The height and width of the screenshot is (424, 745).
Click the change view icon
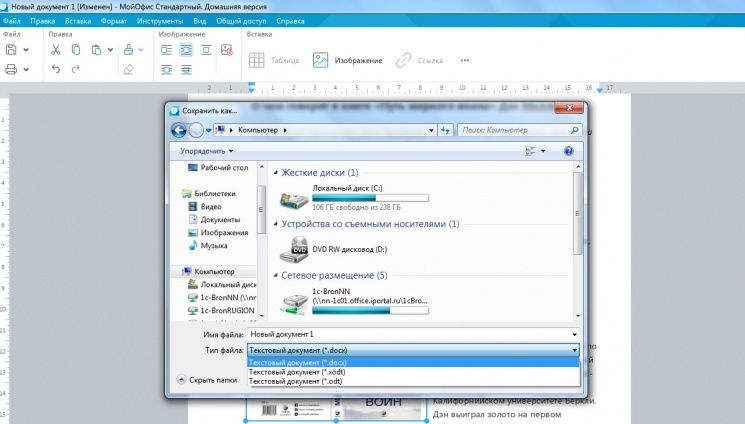[530, 151]
